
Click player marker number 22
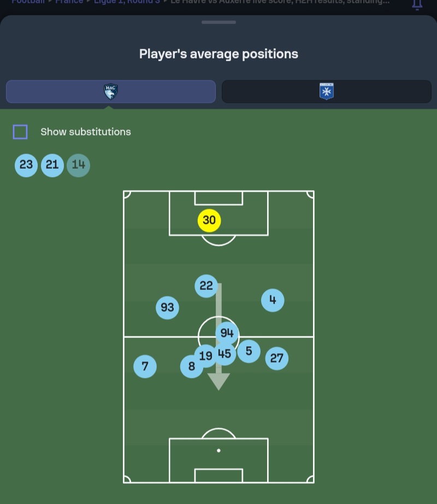click(206, 286)
